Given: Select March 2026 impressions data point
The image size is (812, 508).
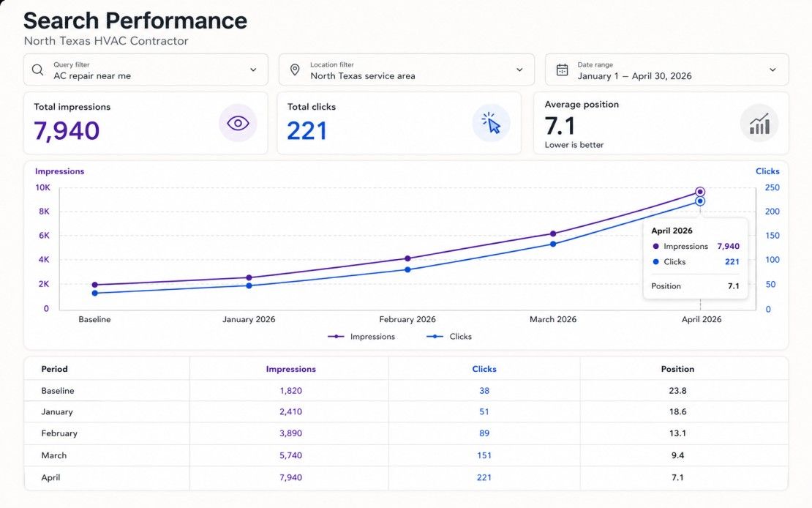Looking at the screenshot, I should pos(553,234).
